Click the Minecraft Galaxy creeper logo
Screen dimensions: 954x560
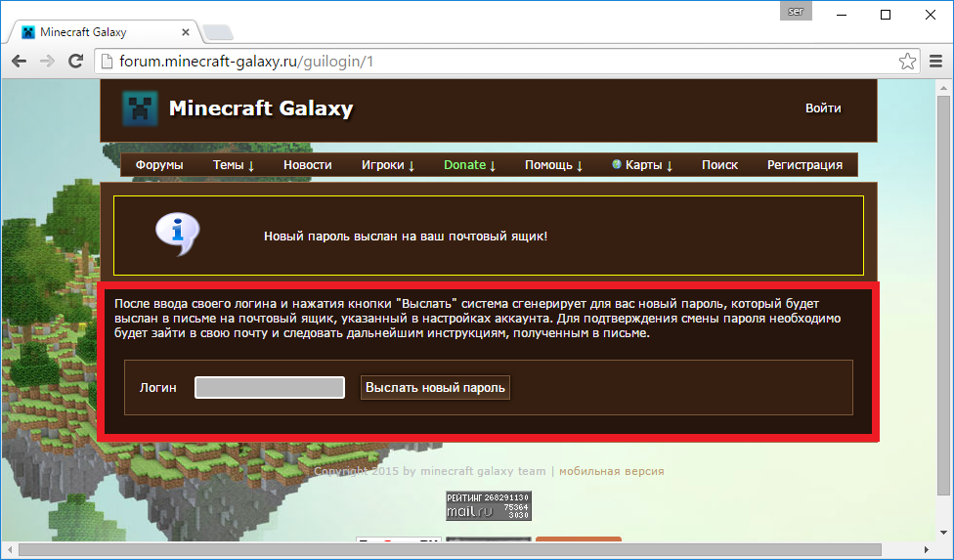(140, 108)
